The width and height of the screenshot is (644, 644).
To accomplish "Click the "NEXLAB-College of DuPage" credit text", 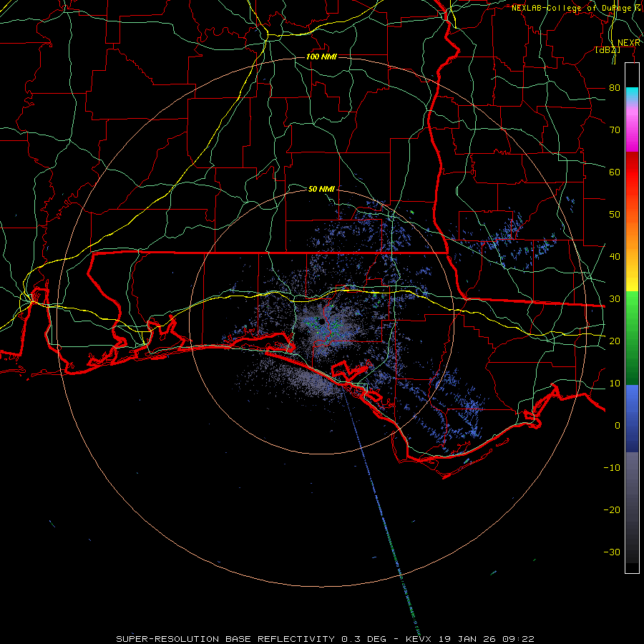I will coord(571,8).
